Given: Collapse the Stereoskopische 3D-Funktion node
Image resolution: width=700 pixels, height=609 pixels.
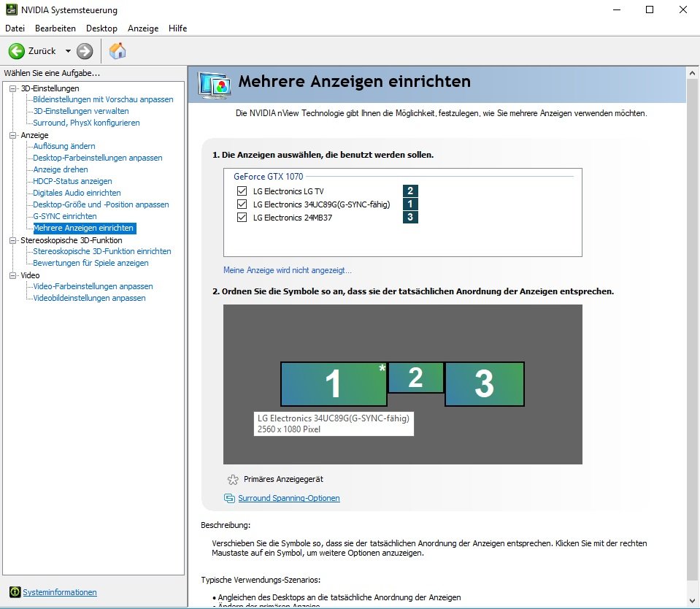Looking at the screenshot, I should click(x=13, y=240).
